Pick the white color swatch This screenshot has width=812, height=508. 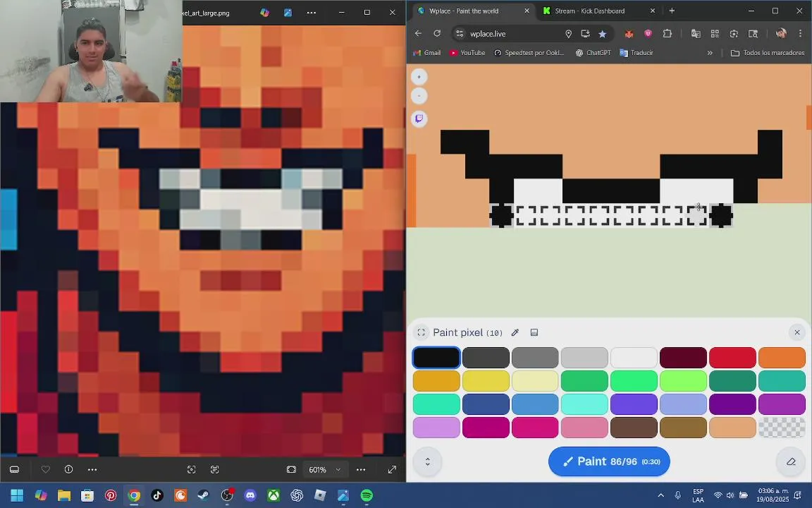coord(634,358)
